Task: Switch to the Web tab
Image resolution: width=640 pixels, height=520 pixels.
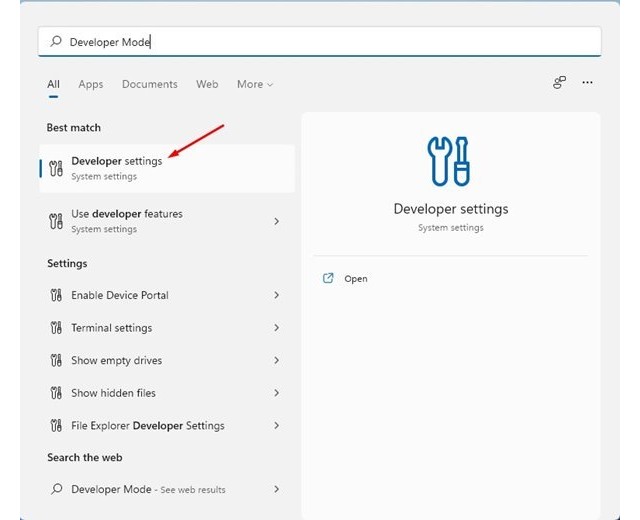Action: 207,84
